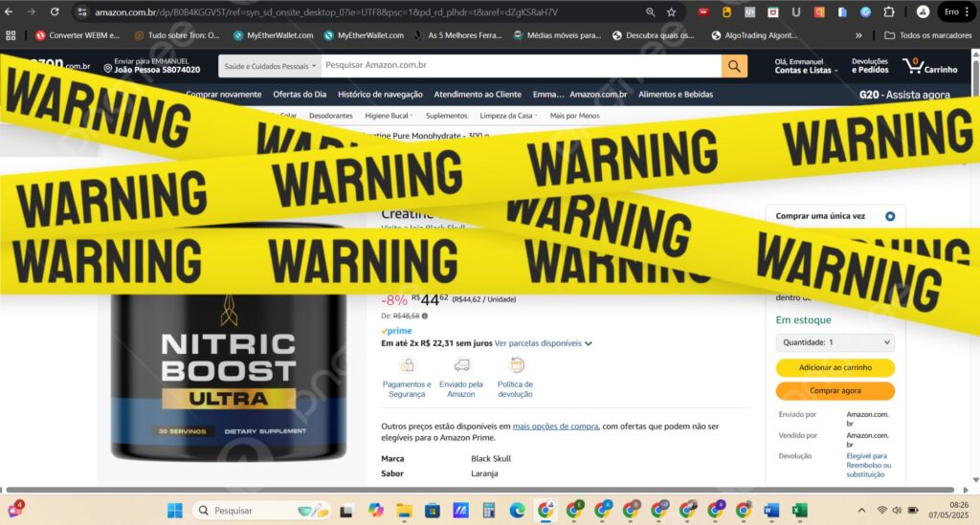The image size is (980, 525).
Task: Click the Comprar agora button
Action: [835, 391]
